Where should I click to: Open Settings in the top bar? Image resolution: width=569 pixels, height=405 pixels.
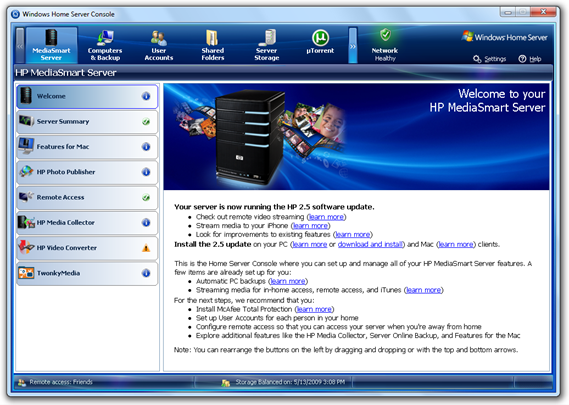pyautogui.click(x=490, y=59)
